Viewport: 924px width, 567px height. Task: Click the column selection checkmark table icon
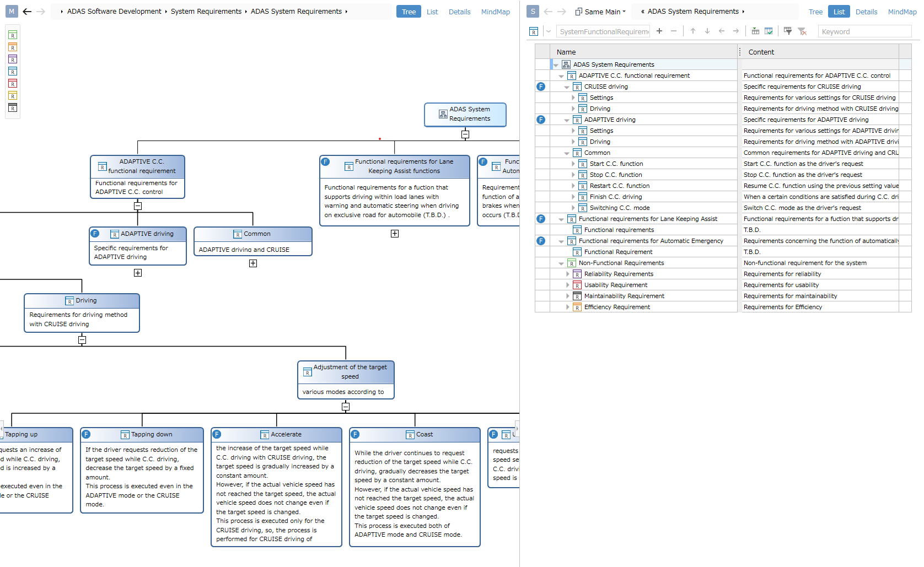pos(769,31)
